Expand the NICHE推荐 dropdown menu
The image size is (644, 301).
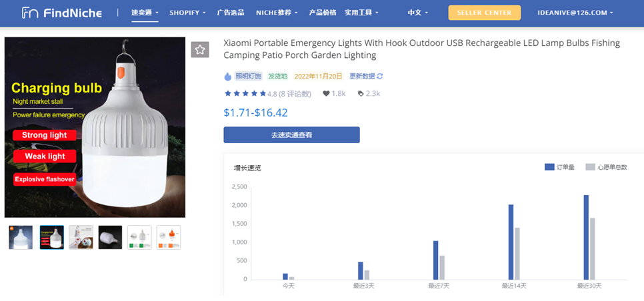pyautogui.click(x=277, y=13)
